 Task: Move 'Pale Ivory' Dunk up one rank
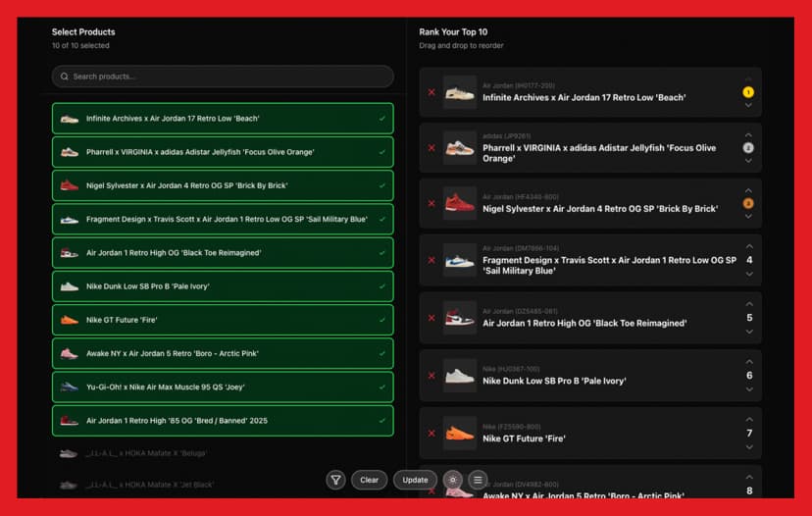(749, 362)
